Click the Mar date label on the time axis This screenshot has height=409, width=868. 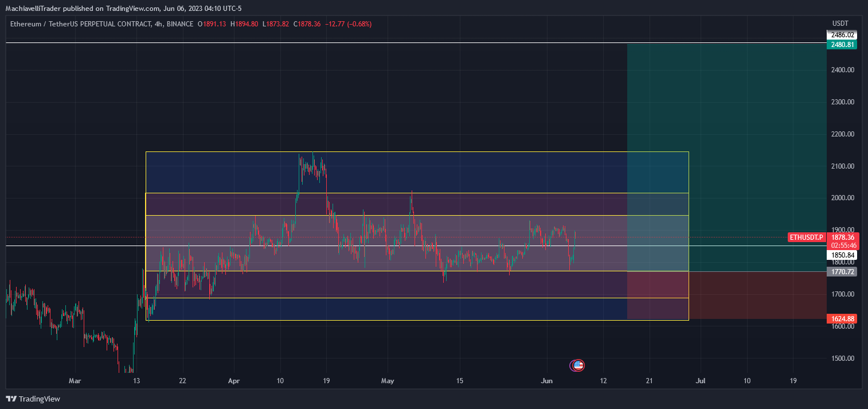coord(75,381)
